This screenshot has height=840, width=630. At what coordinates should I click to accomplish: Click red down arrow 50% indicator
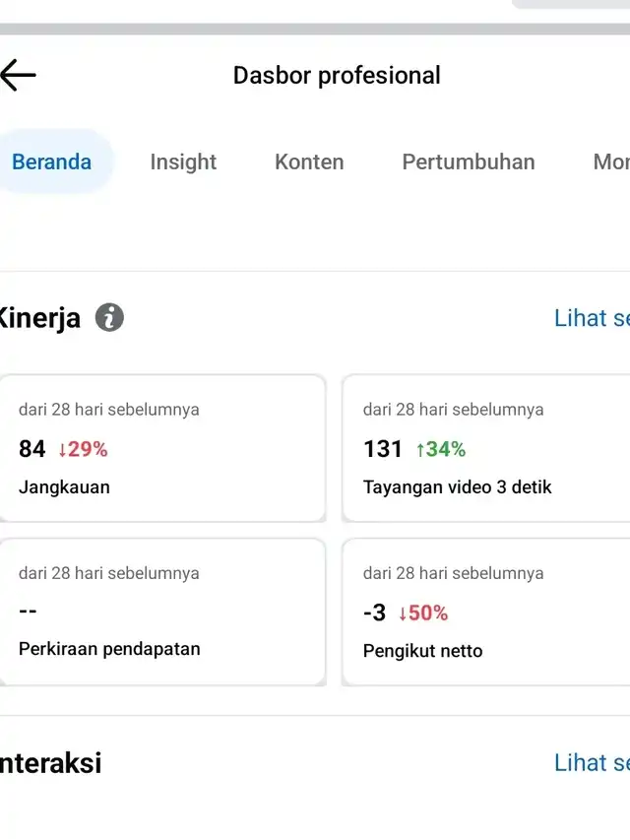[422, 613]
